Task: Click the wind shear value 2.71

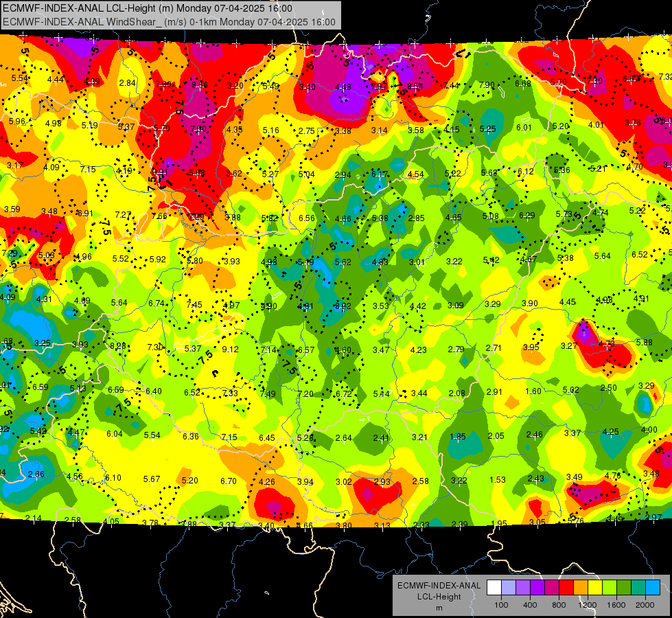Action: (x=494, y=348)
